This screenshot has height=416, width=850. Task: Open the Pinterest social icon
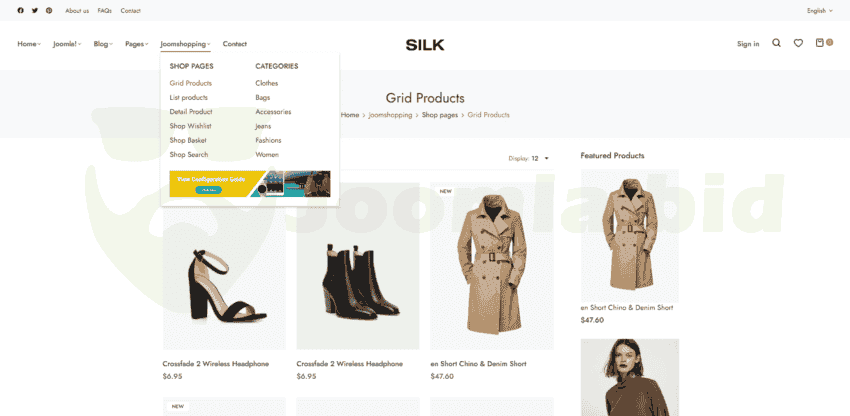pyautogui.click(x=49, y=10)
